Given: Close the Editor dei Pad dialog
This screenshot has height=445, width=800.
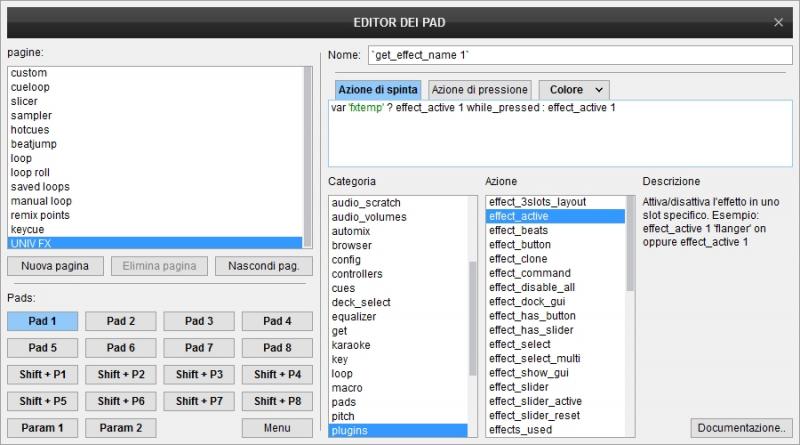Looking at the screenshot, I should coord(778,22).
